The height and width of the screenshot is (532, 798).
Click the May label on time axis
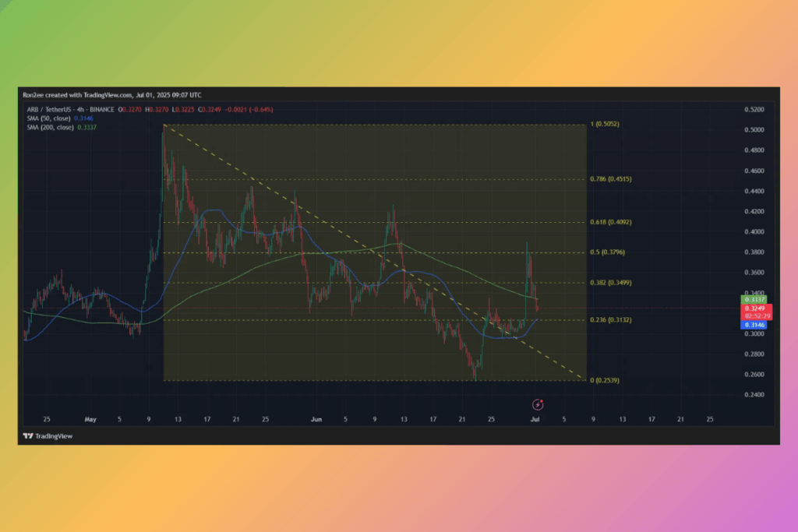tap(90, 418)
